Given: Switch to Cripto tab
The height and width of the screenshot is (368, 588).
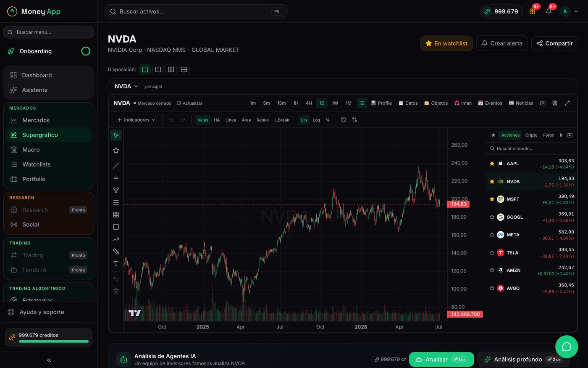Looking at the screenshot, I should click(531, 135).
